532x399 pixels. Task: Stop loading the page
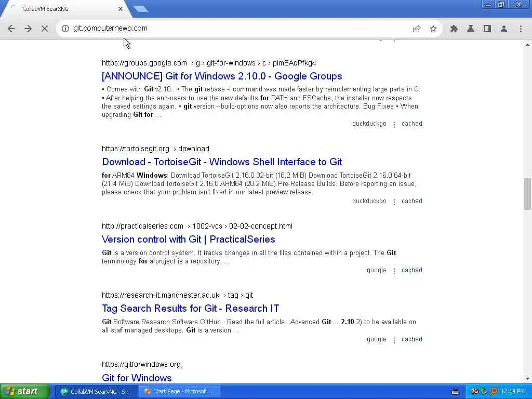(45, 29)
